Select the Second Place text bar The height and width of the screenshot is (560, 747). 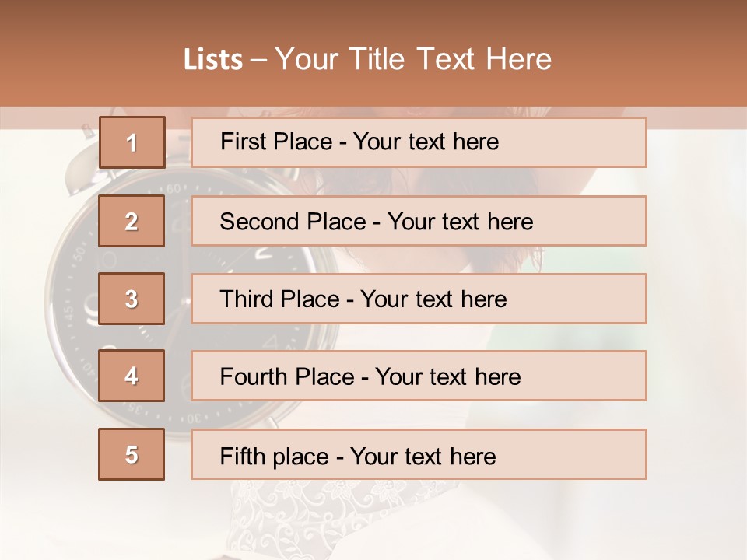(419, 221)
